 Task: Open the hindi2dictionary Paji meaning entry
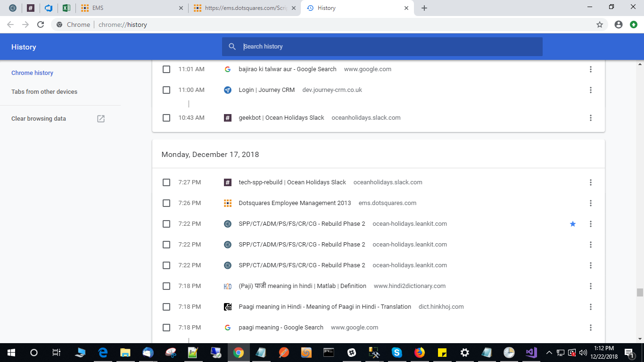point(303,286)
